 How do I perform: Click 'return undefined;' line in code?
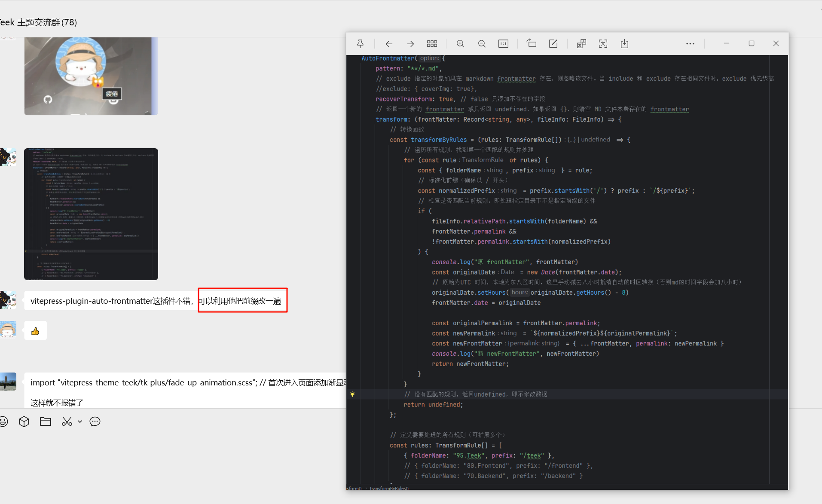click(433, 404)
